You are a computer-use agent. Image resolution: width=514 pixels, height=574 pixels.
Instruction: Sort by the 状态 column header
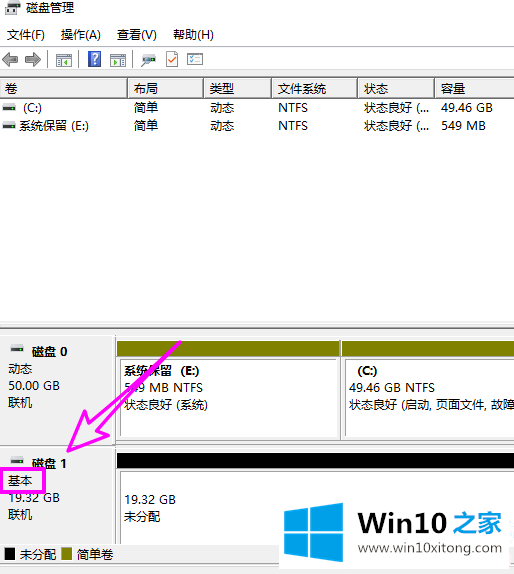(x=396, y=88)
